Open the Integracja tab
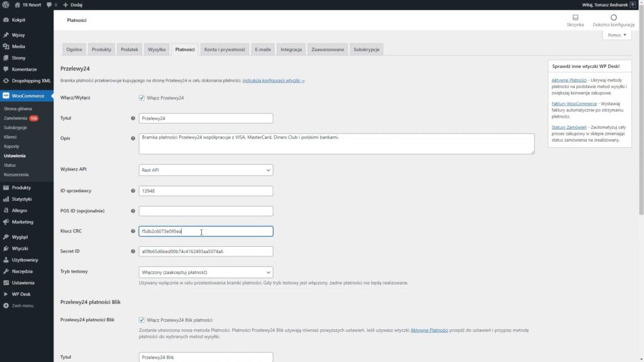 [291, 49]
